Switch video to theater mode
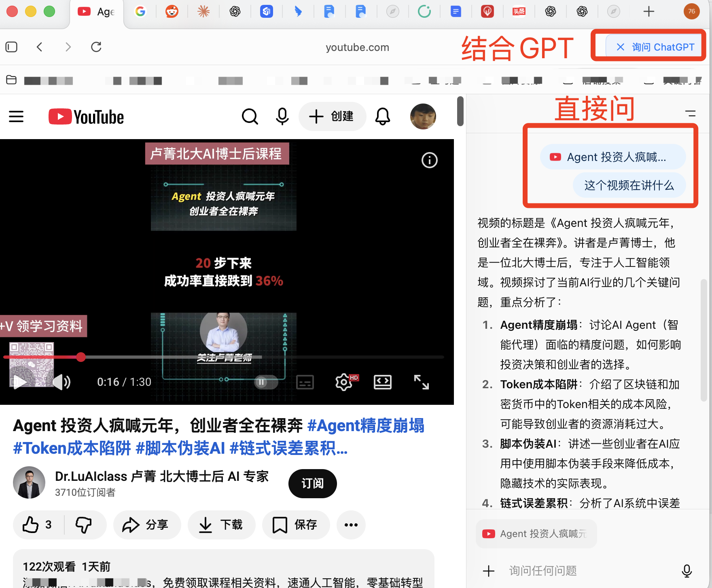712x588 pixels. pos(382,382)
